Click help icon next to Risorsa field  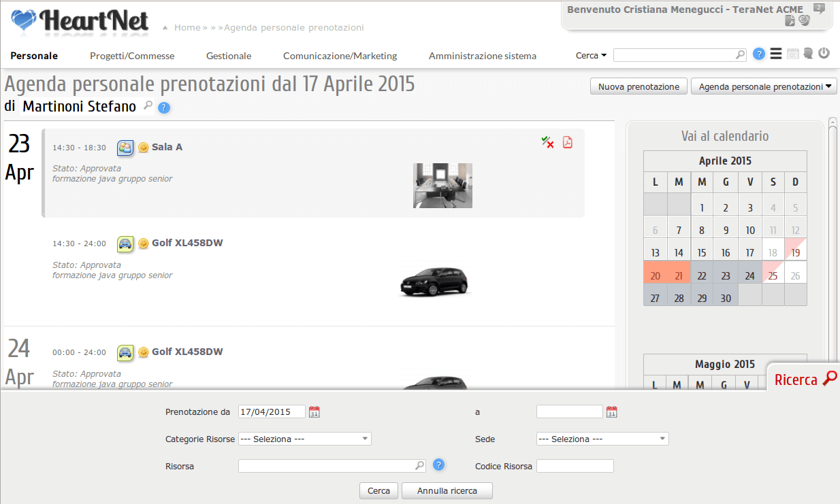click(x=439, y=465)
